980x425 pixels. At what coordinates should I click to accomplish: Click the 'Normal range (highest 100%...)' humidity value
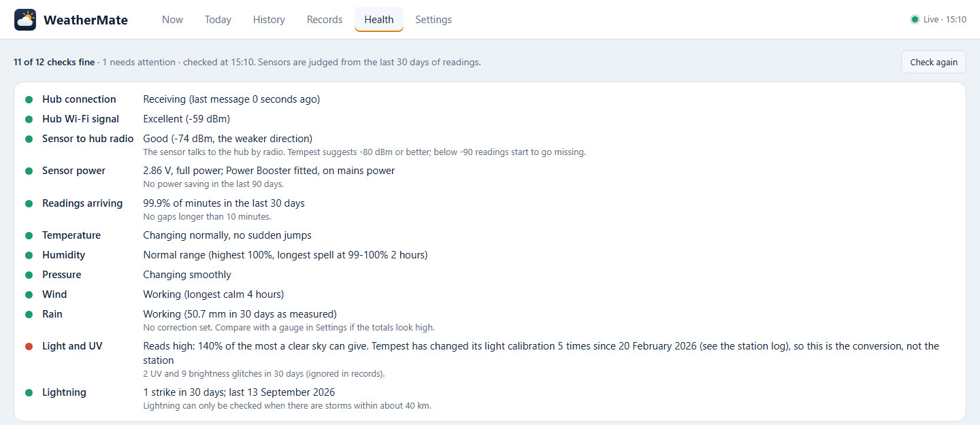tap(285, 255)
